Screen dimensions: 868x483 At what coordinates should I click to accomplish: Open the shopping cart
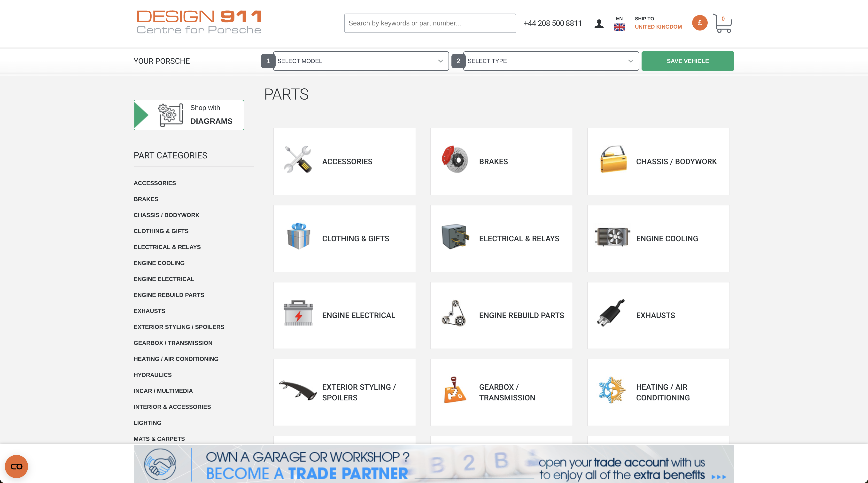(722, 23)
